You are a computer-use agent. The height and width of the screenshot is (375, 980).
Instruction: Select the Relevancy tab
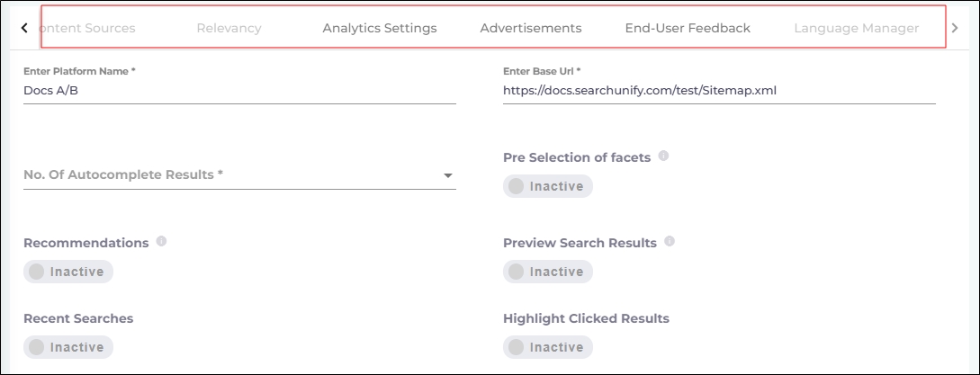229,28
